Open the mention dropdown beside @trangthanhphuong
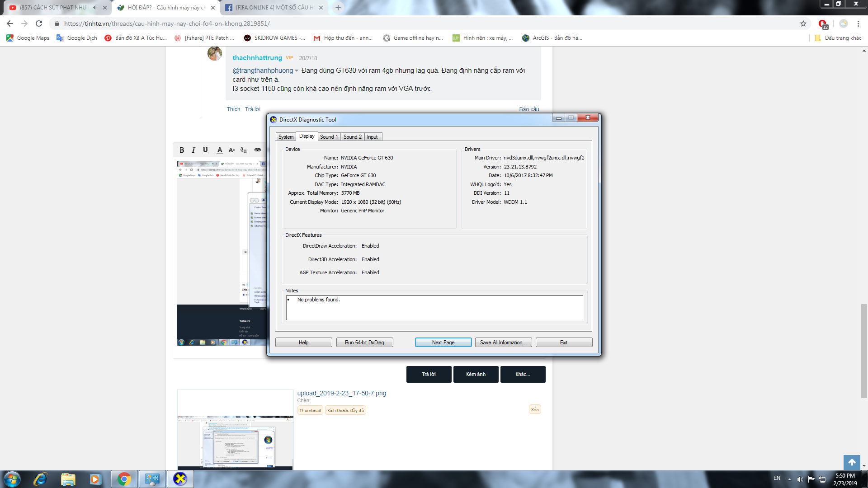Image resolution: width=868 pixels, height=488 pixels. click(297, 71)
